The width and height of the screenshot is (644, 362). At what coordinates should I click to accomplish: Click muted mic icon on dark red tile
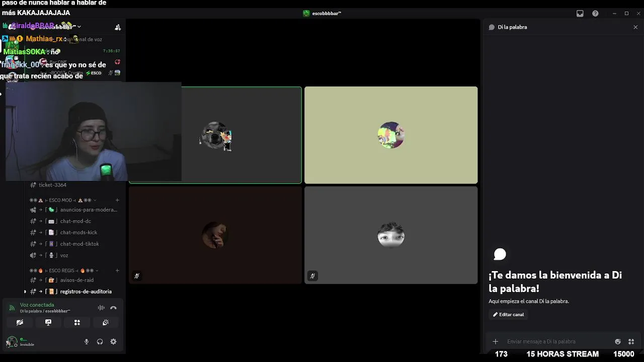(137, 276)
